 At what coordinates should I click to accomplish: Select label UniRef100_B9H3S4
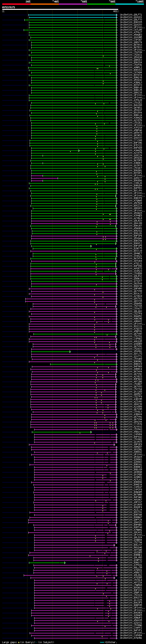click(131, 63)
